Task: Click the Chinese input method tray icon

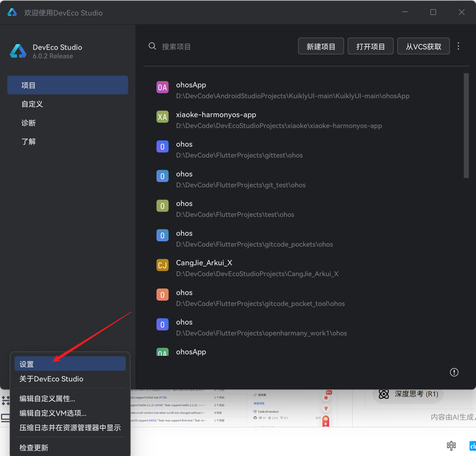Action: (x=451, y=445)
